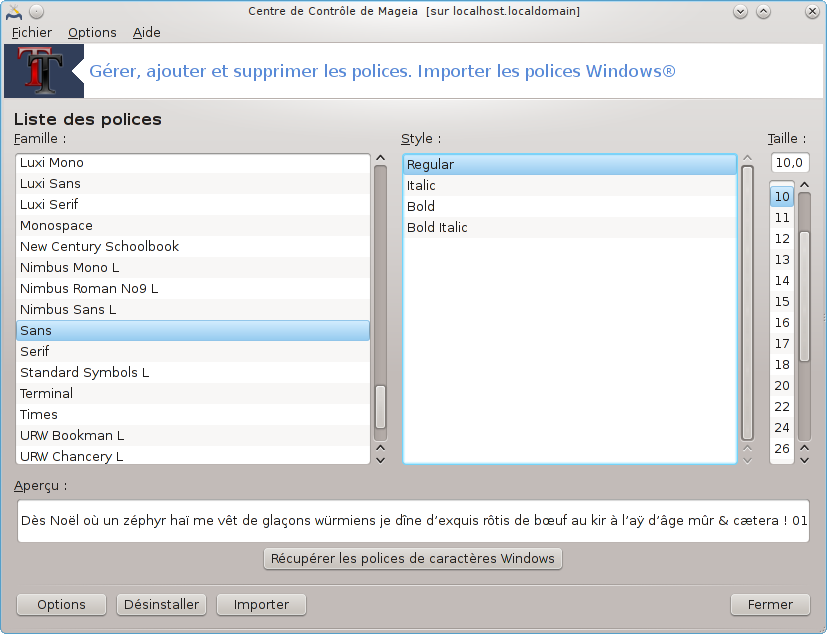The height and width of the screenshot is (634, 827).
Task: Choose the Regular style
Action: [570, 165]
